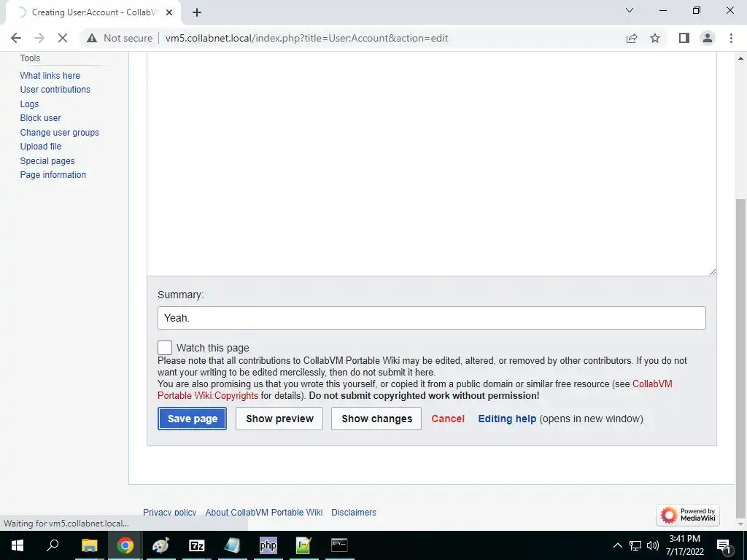Show hidden system tray icons
Viewport: 747px width, 560px height.
617,545
